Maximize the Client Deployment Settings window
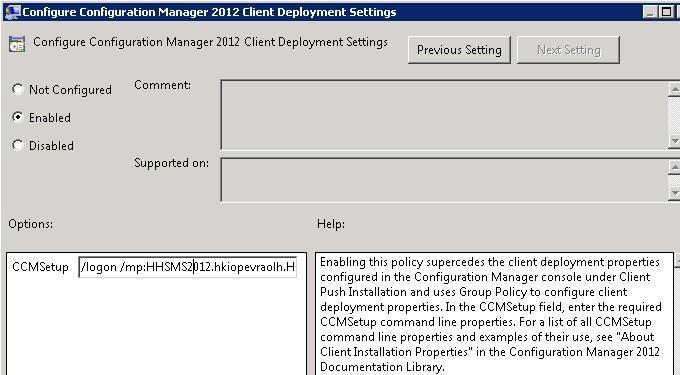The width and height of the screenshot is (680, 375). coord(666,12)
